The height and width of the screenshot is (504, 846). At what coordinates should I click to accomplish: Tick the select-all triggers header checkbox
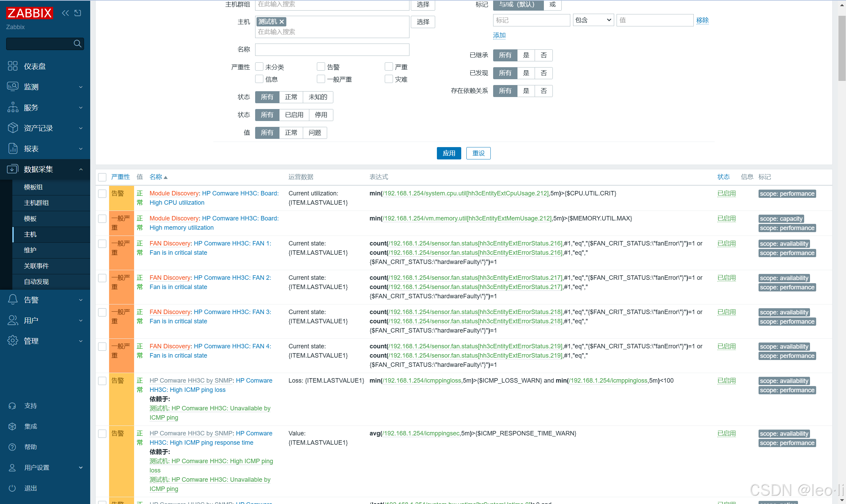(x=102, y=177)
